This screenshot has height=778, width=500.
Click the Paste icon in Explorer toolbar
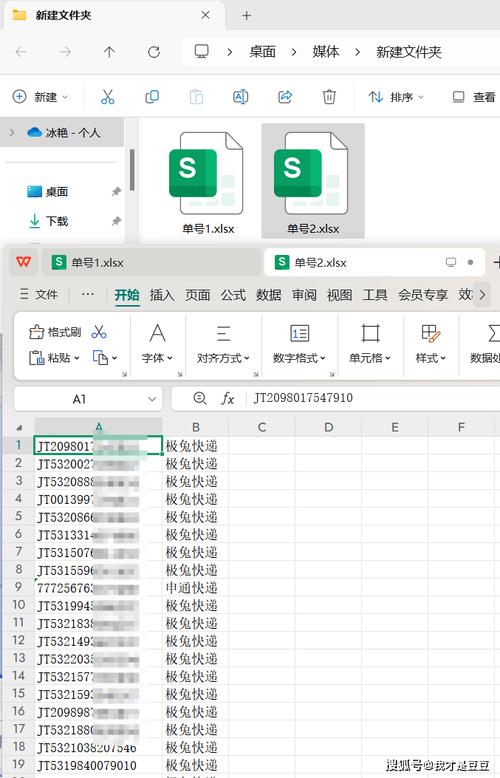[196, 97]
